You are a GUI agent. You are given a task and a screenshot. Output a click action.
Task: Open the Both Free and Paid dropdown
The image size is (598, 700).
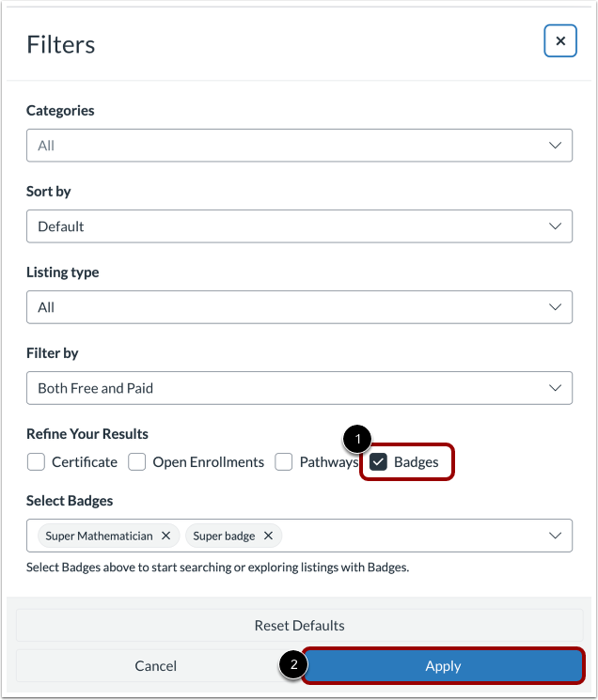pyautogui.click(x=299, y=388)
